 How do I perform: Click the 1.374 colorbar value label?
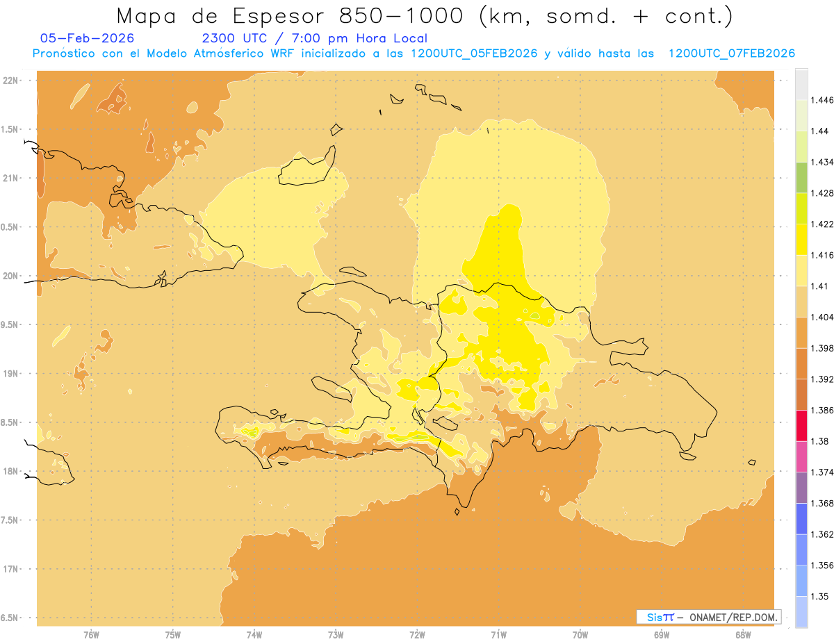click(x=822, y=472)
